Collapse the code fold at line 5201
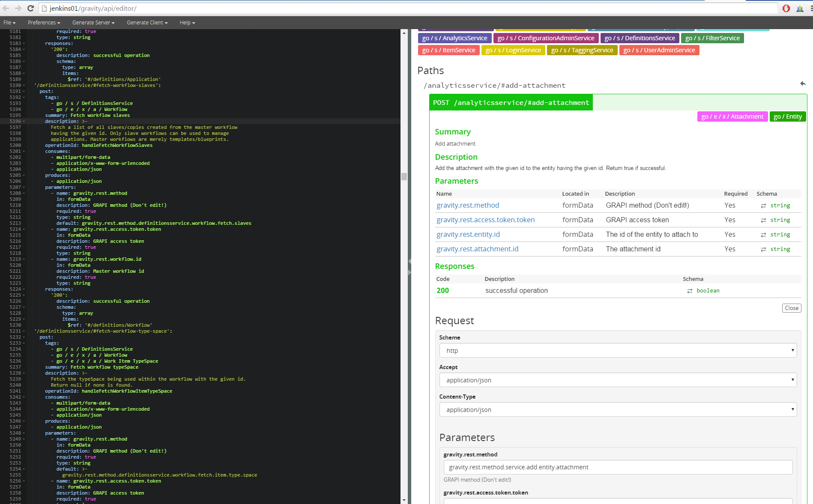813x504 pixels. (x=24, y=152)
